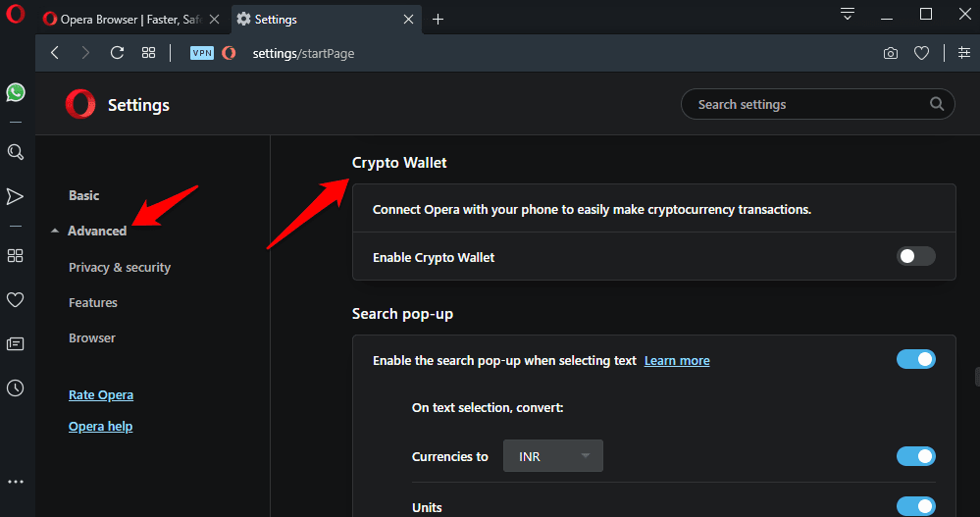Screen dimensions: 980x517
Task: Click the 'Enable Crypto Wallet' label
Action: (434, 258)
